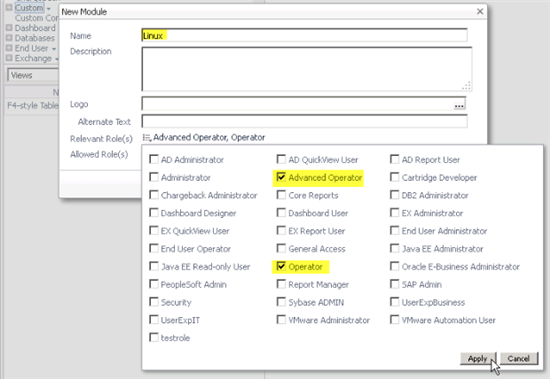Check the Java EE Read-only User role

(x=154, y=266)
